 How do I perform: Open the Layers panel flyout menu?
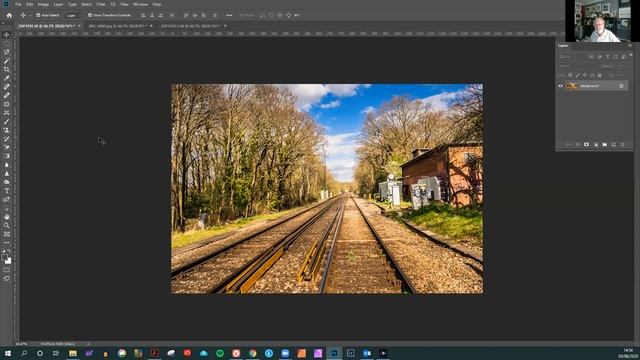pyautogui.click(x=630, y=45)
